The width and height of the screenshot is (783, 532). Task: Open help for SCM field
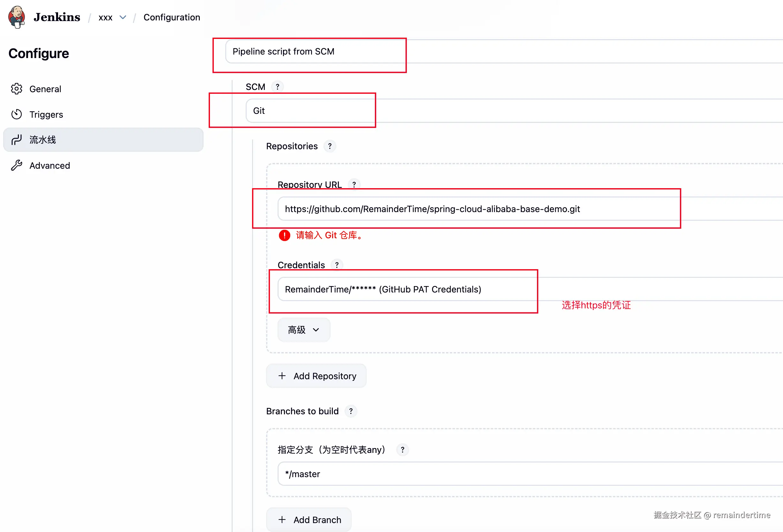coord(277,87)
